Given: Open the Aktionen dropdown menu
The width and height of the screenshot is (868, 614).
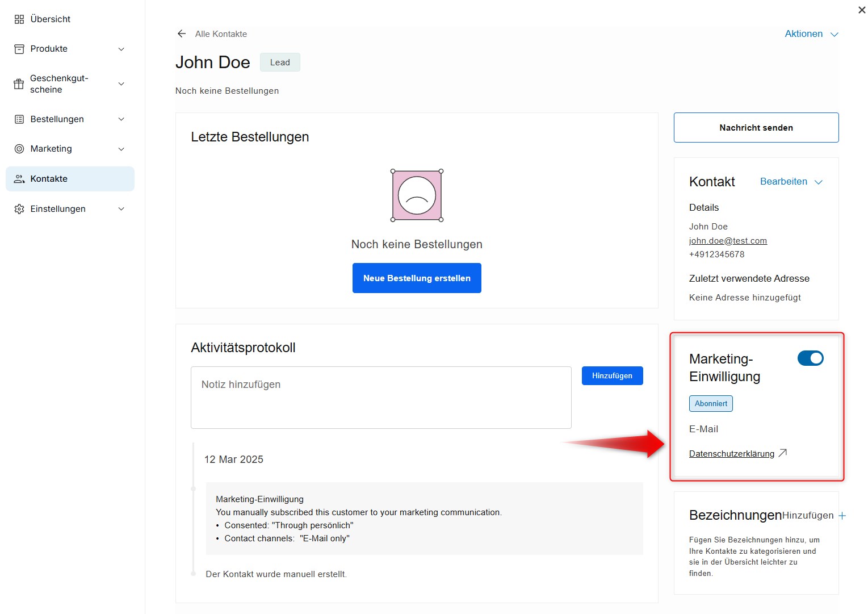Looking at the screenshot, I should coord(811,34).
